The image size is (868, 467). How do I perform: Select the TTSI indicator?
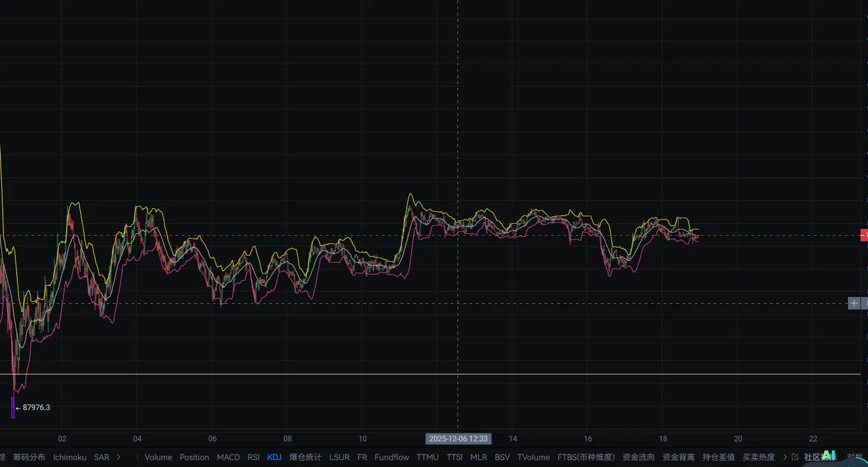click(454, 457)
